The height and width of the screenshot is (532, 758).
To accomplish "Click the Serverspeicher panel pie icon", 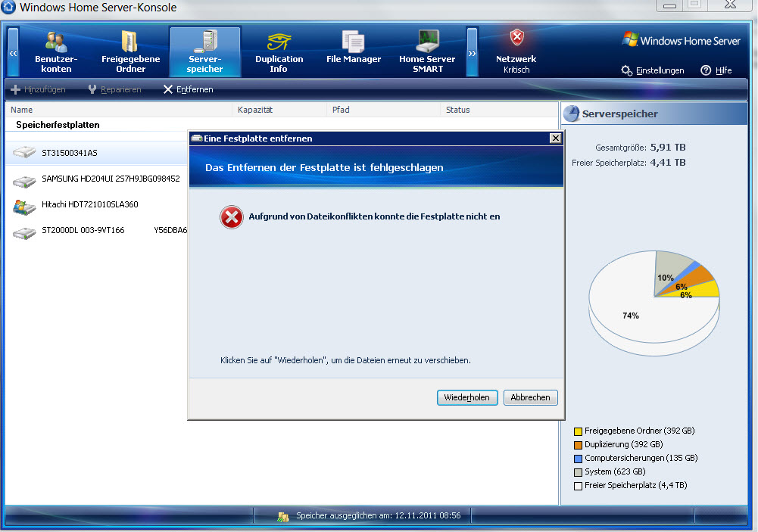I will (572, 114).
